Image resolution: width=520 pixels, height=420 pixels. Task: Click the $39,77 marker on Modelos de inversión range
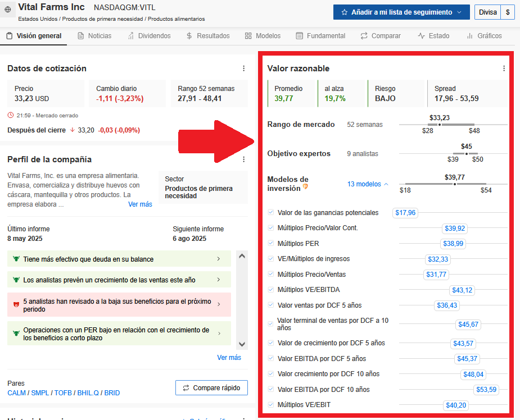click(x=455, y=184)
